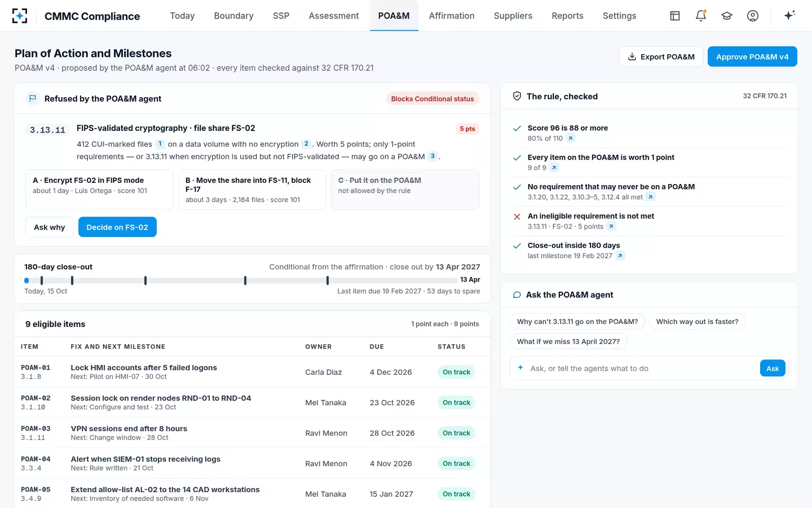Open the AI sparkle assistant icon

pos(789,15)
